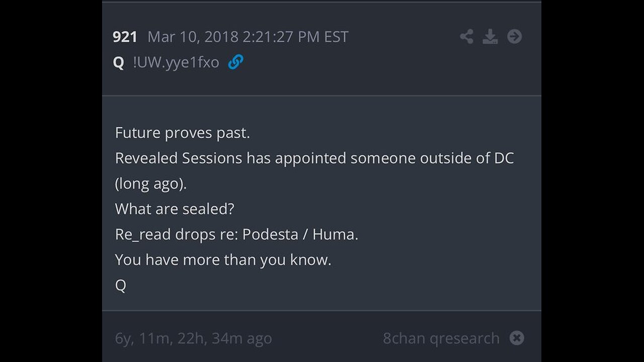The width and height of the screenshot is (644, 362).
Task: Click the "What are sealed?" line
Action: (175, 209)
